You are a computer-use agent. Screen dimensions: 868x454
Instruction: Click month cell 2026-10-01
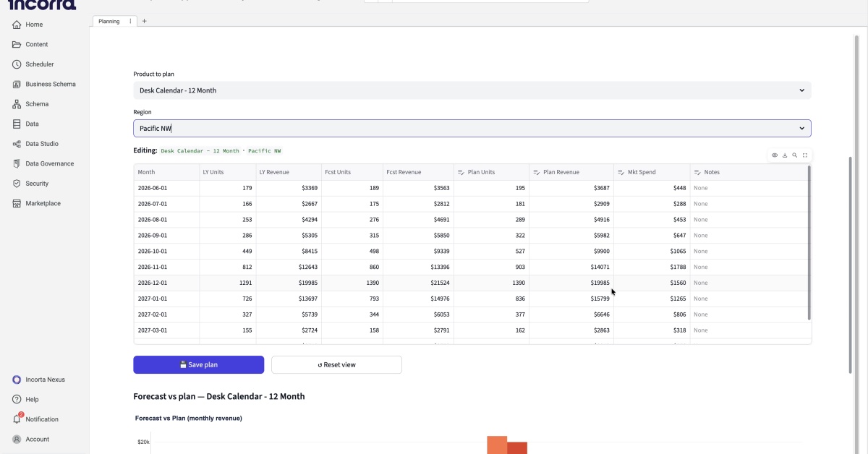coord(166,251)
